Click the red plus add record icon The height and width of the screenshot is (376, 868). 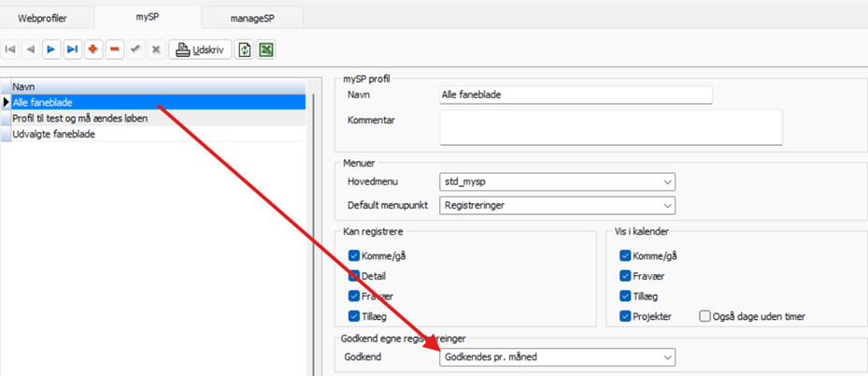pos(93,50)
